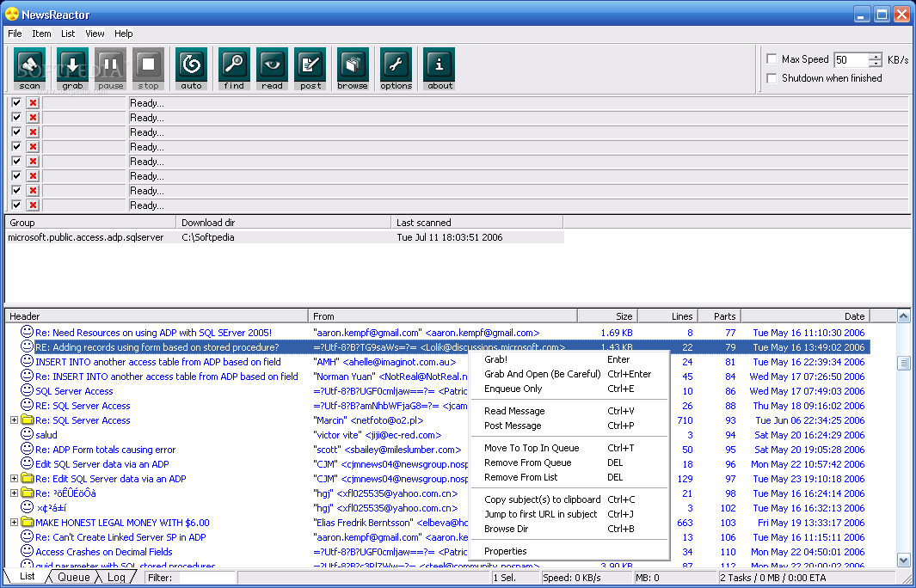Expand 'Re: Edit SQL Server data' thread
This screenshot has height=588, width=916.
coord(14,479)
